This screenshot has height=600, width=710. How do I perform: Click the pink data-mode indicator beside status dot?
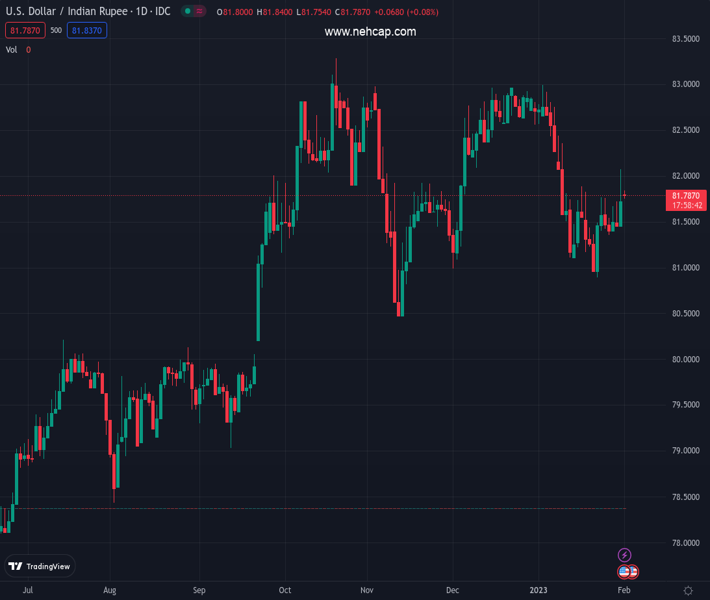(201, 12)
